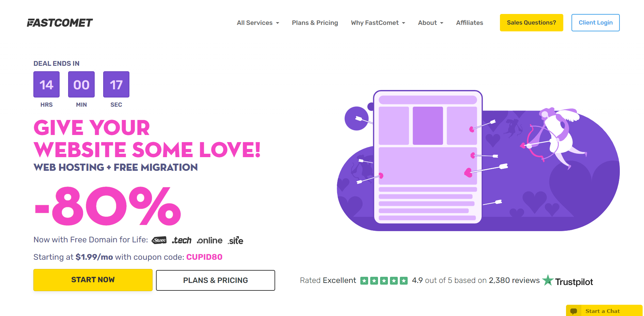Click the green Trustpilot rating stars
This screenshot has height=316, width=644.
(x=384, y=281)
